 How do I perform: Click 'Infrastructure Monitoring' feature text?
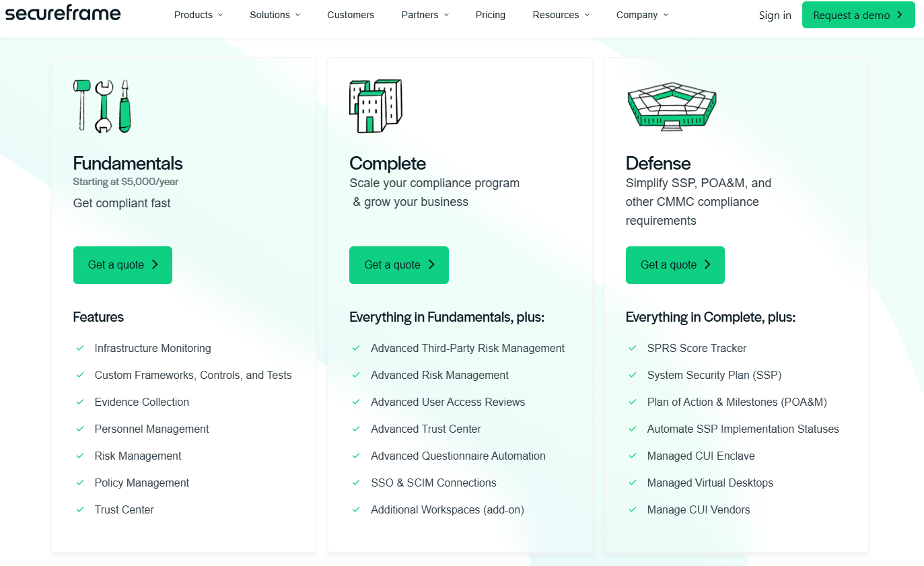tap(153, 348)
